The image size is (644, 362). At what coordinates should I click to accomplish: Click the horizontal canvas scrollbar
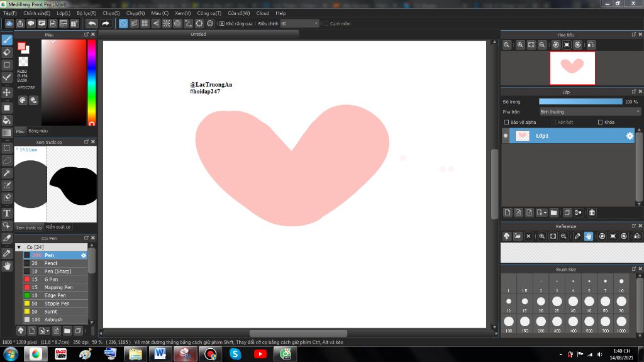click(298, 333)
